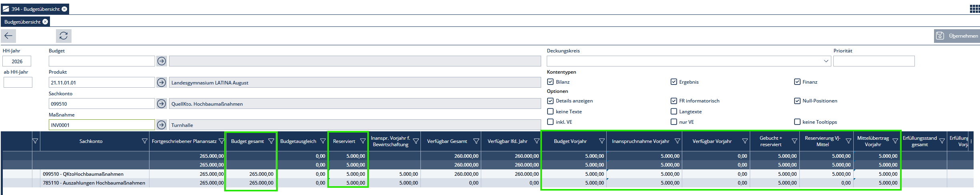Open filter for Sachkonto column
The height and width of the screenshot is (195, 980).
click(x=144, y=141)
